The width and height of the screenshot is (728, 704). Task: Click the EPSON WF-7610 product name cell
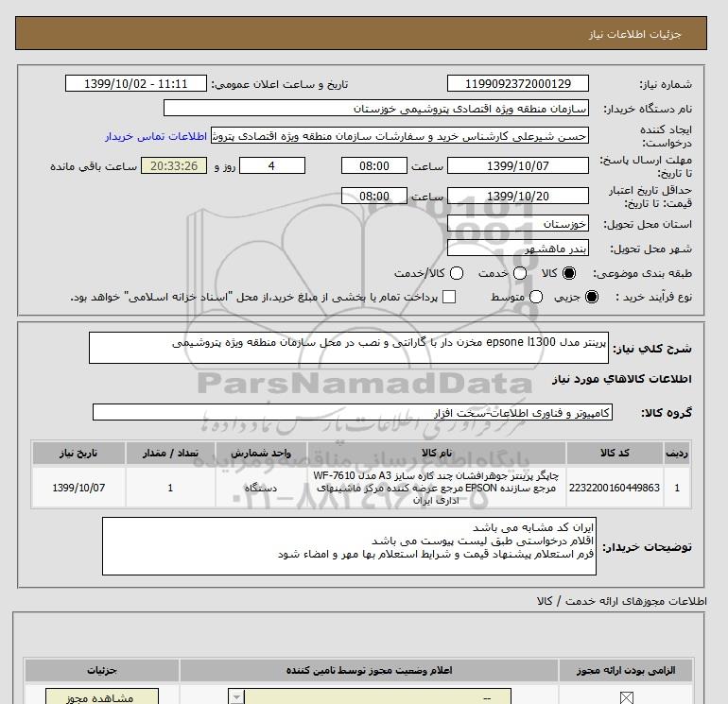click(x=437, y=488)
